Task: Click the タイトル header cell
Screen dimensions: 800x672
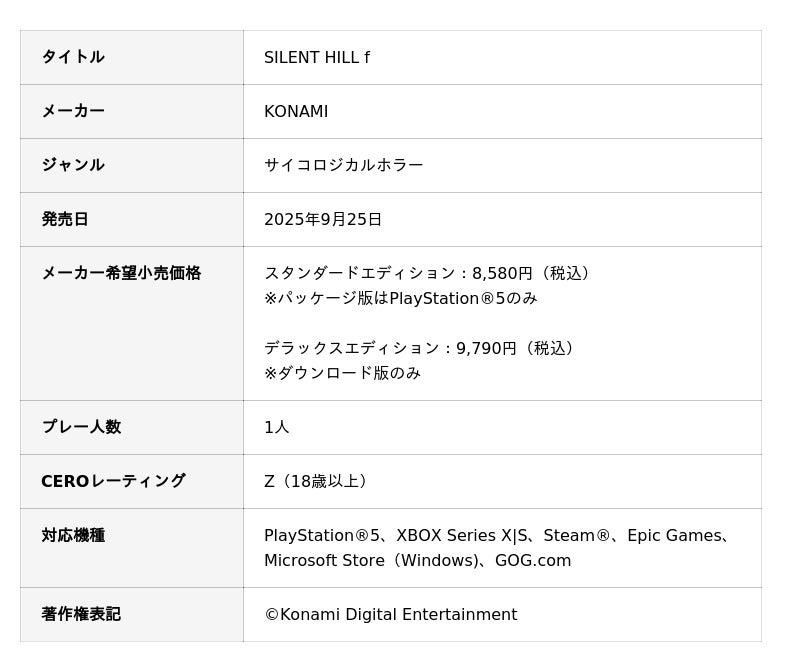Action: point(132,58)
